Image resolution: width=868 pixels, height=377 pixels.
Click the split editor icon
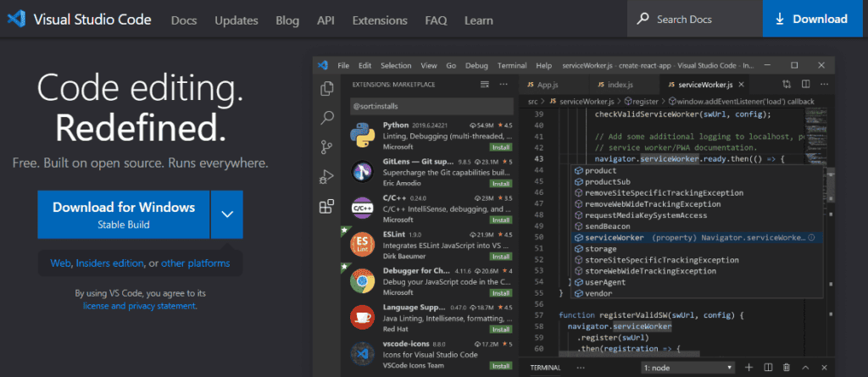coord(806,85)
